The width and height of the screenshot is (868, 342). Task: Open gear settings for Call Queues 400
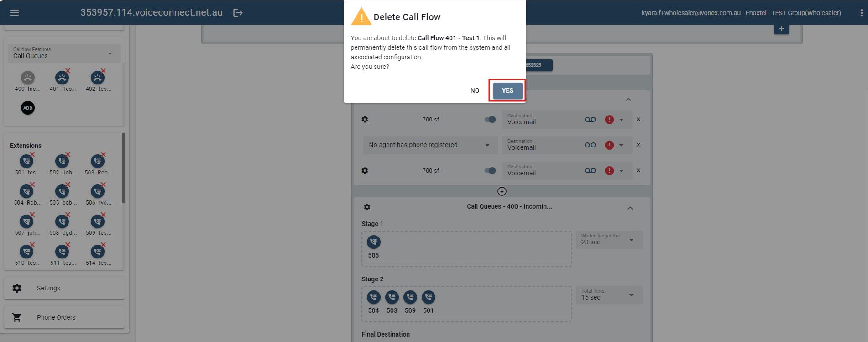[x=367, y=207]
